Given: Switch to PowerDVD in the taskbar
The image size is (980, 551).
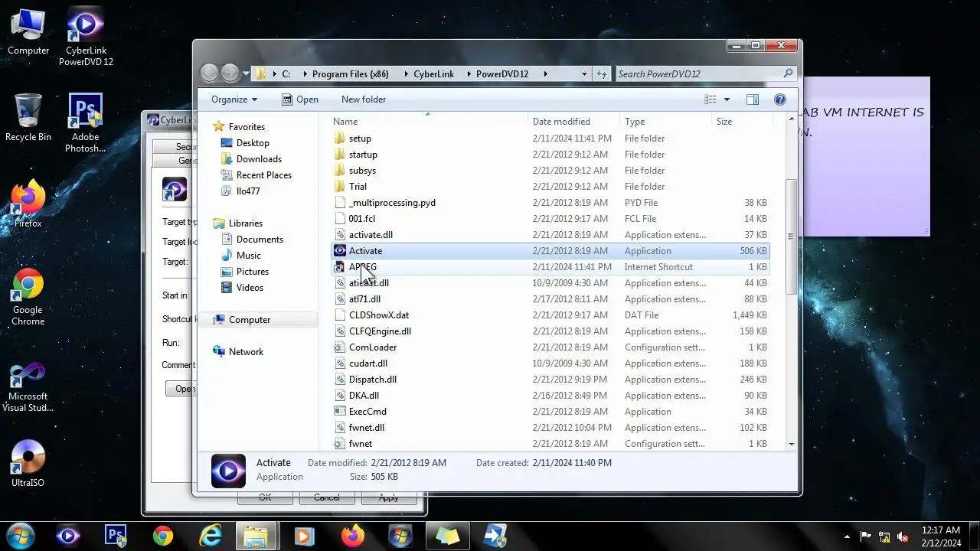Looking at the screenshot, I should click(x=68, y=536).
